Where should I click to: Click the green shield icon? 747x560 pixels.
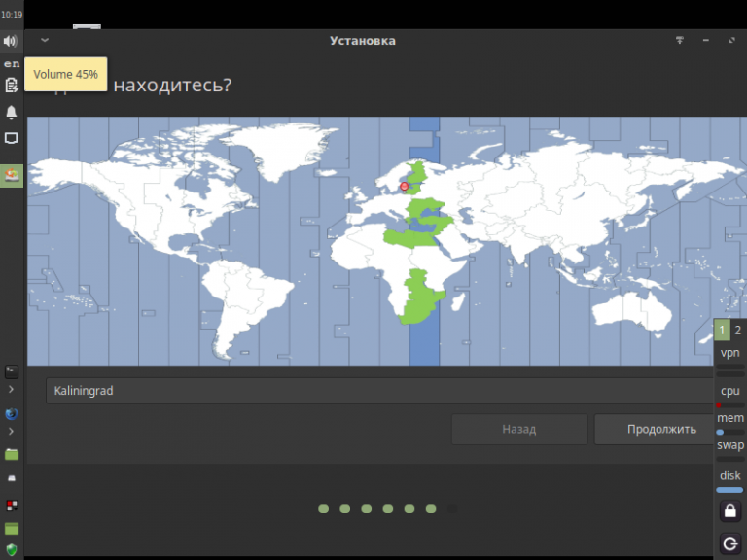(x=12, y=550)
